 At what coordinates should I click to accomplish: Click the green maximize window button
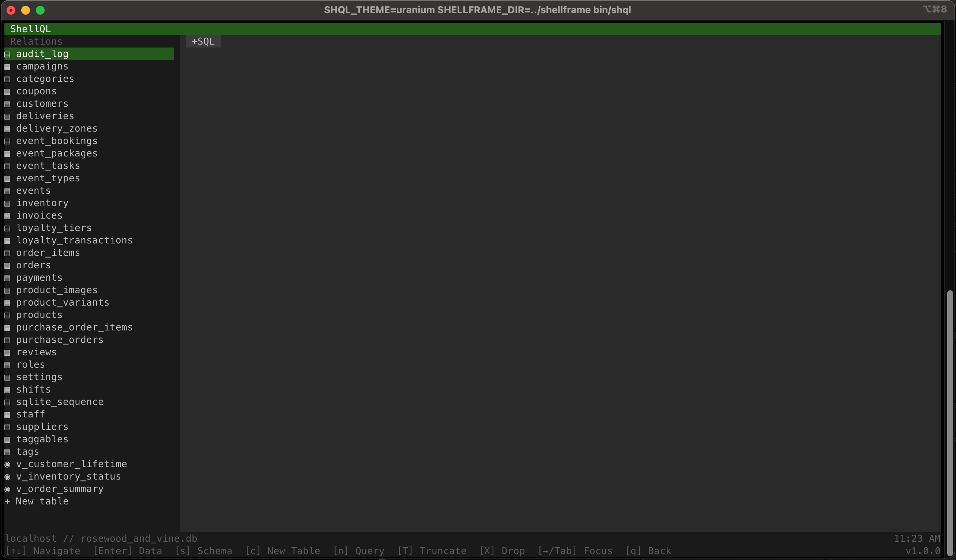coord(40,10)
